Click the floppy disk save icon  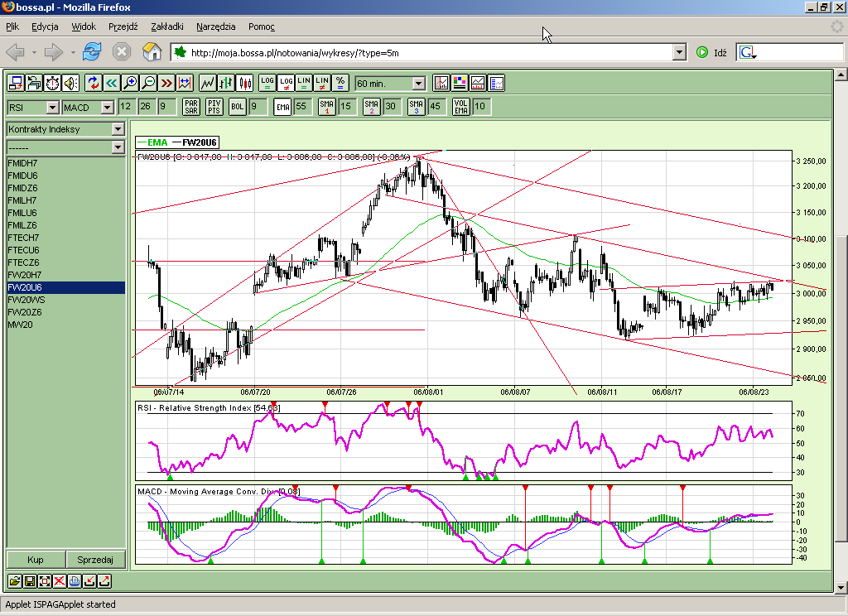pos(30,581)
